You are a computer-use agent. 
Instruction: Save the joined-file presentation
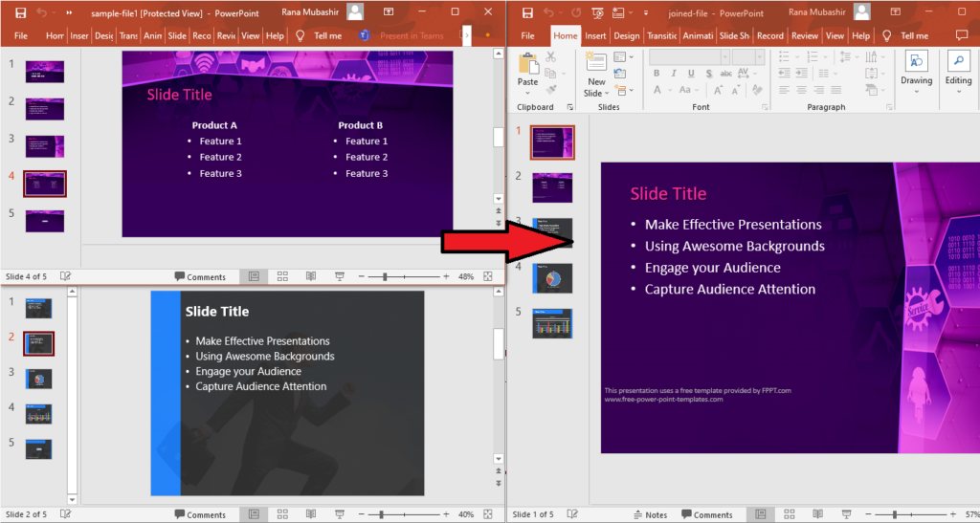[x=525, y=12]
